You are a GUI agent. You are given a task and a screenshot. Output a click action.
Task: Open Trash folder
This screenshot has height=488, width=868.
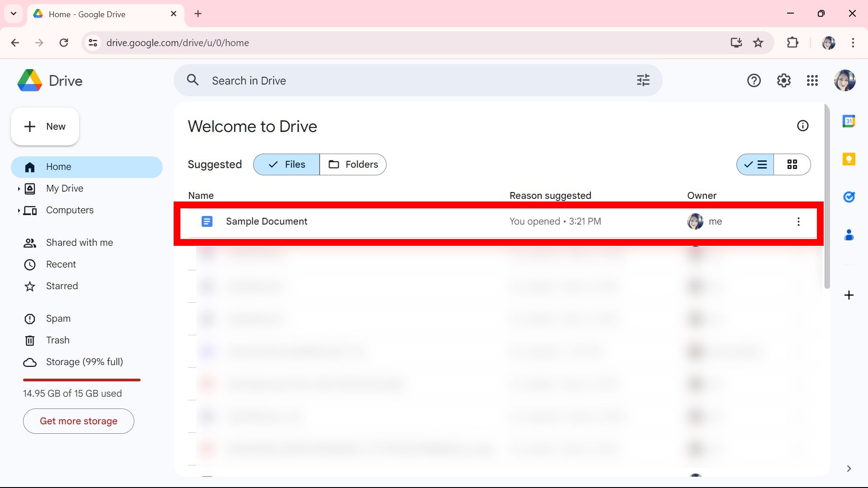58,340
